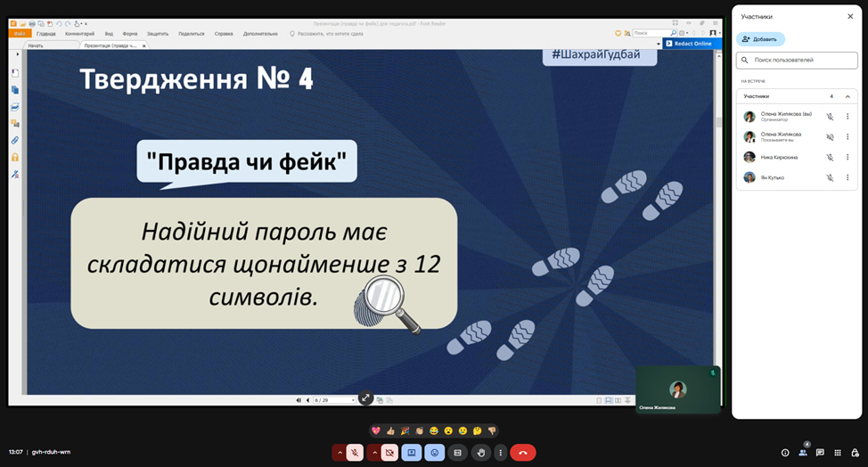Viewport: 868px width, 467px height.
Task: Open the emoji reactions button
Action: [x=435, y=453]
